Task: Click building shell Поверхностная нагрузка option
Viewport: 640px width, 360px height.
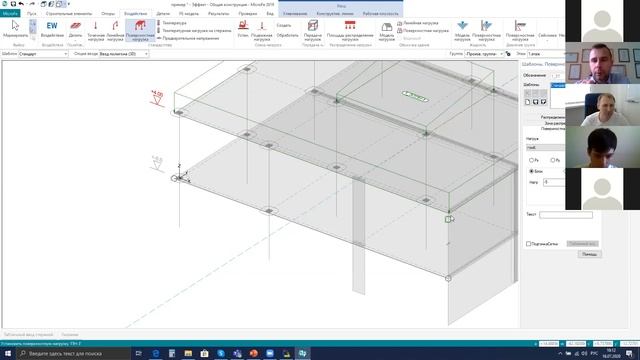Action: point(423,31)
